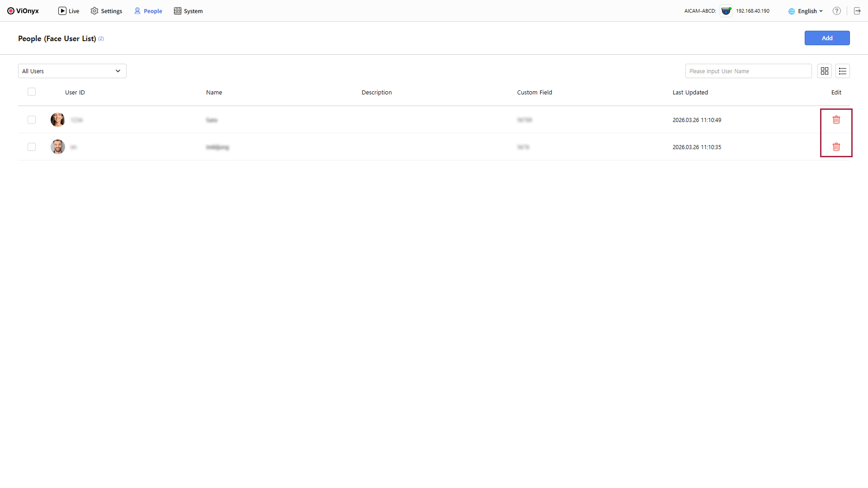The width and height of the screenshot is (868, 488).
Task: Open the English language dropdown
Action: coord(806,11)
